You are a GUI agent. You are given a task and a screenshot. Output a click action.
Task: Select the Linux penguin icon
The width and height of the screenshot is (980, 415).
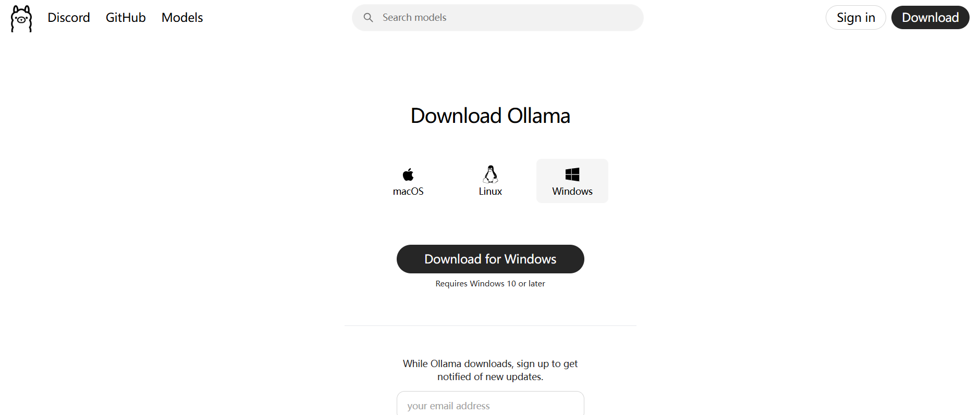[490, 174]
